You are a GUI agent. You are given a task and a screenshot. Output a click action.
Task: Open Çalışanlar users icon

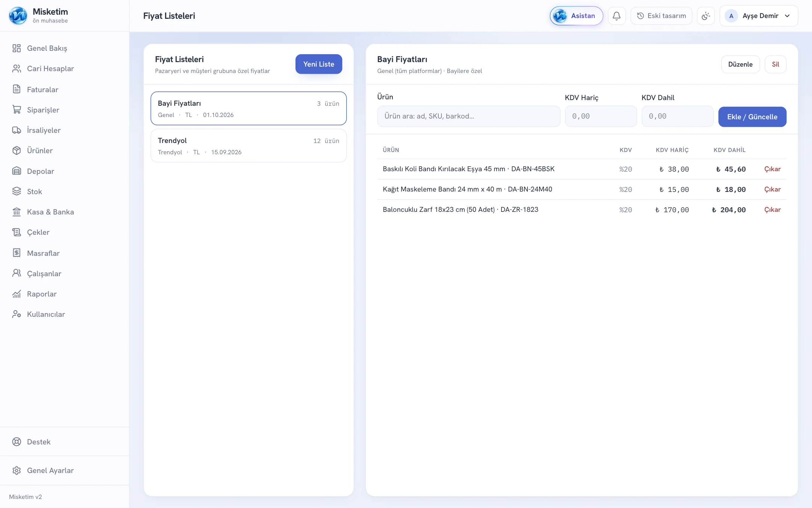pos(17,273)
